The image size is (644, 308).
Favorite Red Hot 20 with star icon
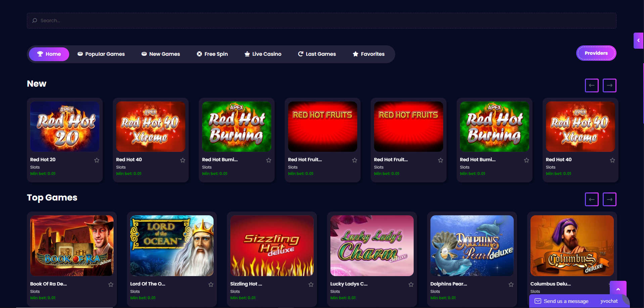click(97, 160)
